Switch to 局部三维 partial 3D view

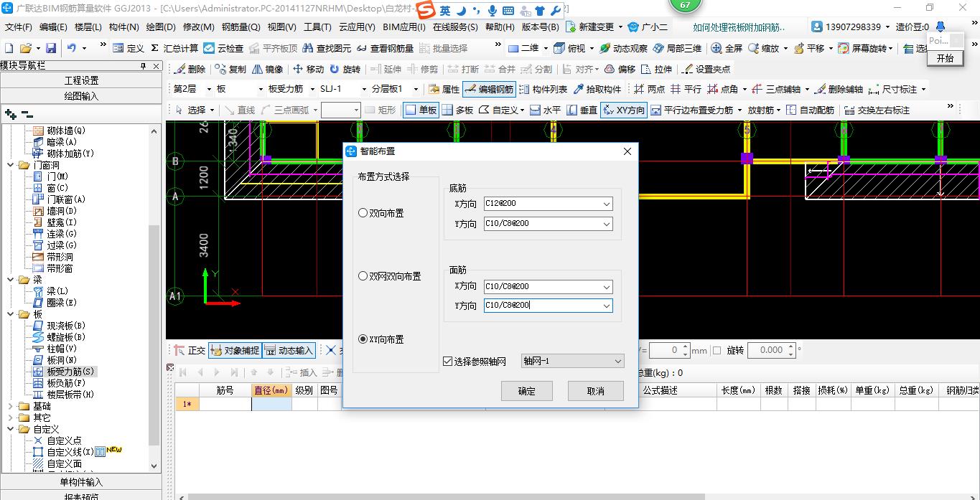pyautogui.click(x=677, y=48)
